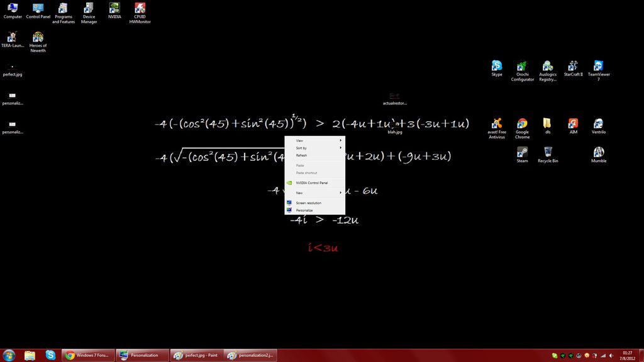This screenshot has height=362, width=644.
Task: Select the dls folder on desktop
Action: point(547,126)
